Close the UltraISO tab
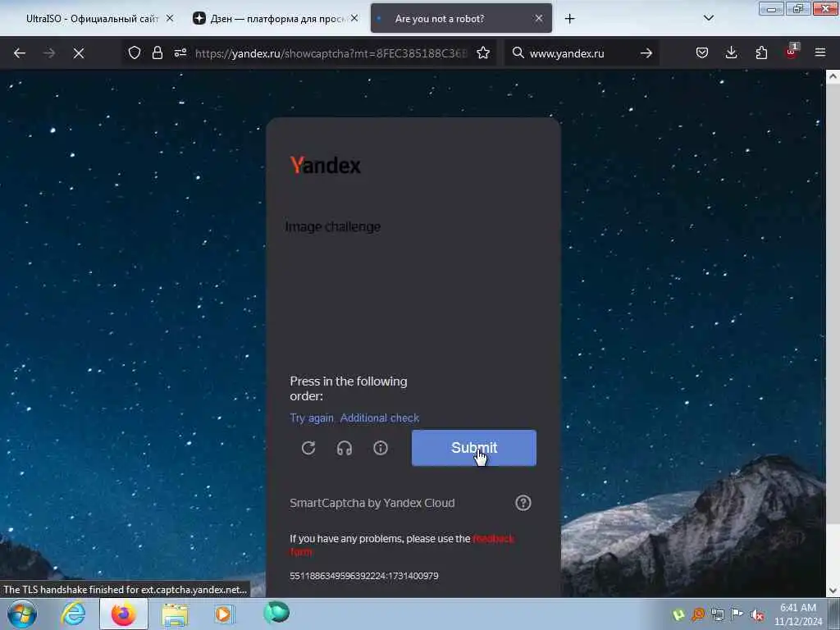840x630 pixels. [x=170, y=18]
